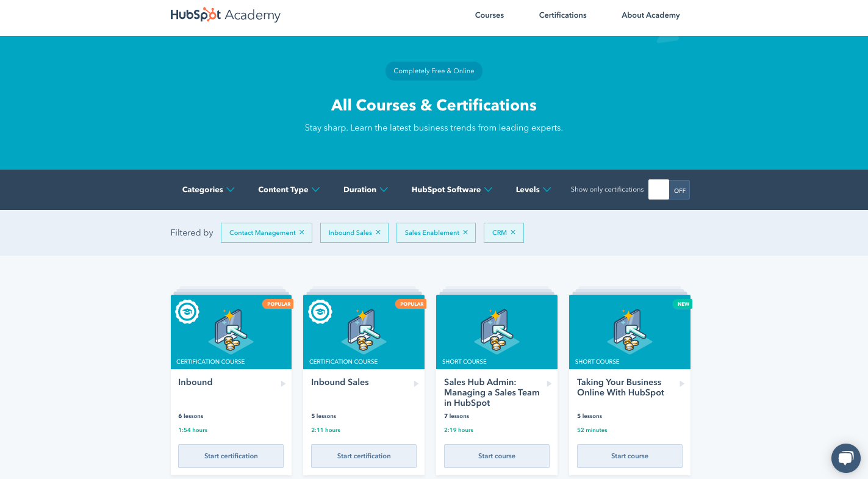Toggle the Show only certifications switch
The width and height of the screenshot is (868, 479).
(x=669, y=190)
